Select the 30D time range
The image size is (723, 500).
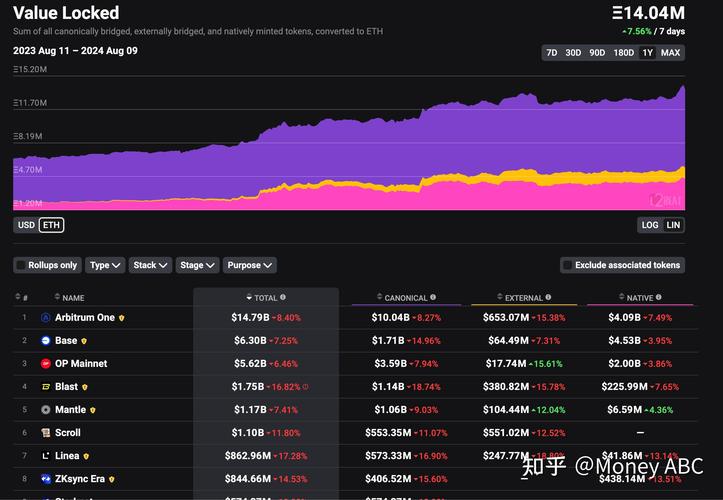(573, 53)
